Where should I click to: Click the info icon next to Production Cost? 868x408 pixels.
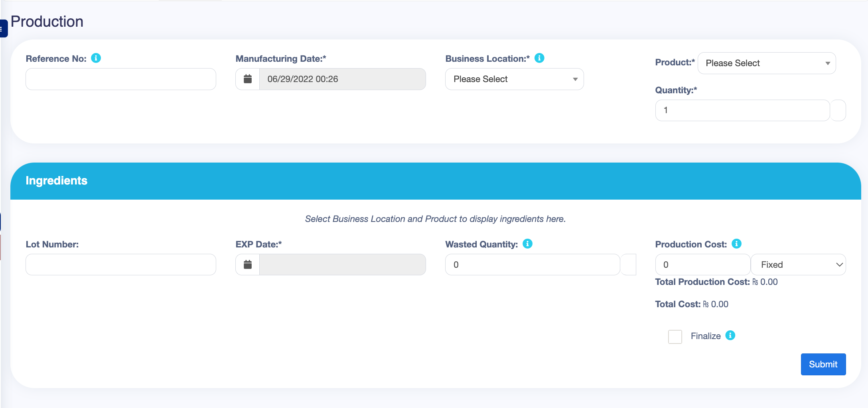(736, 243)
